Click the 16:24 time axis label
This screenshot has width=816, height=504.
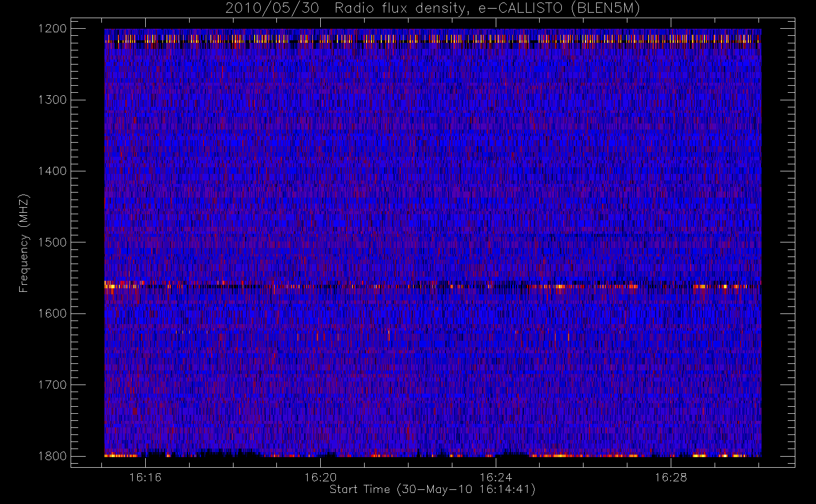click(496, 477)
